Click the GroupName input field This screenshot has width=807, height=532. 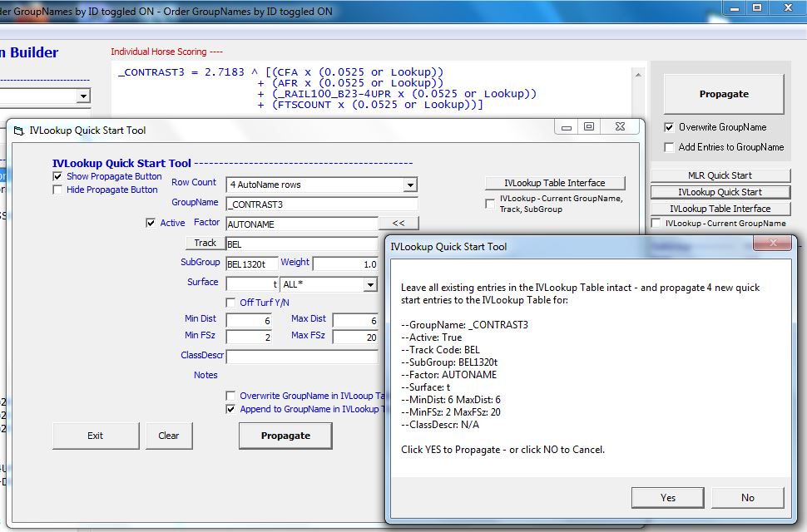pos(322,204)
